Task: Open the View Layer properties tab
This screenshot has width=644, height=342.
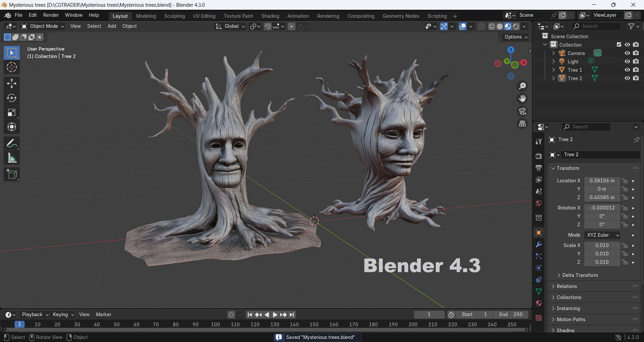Action: coord(539,180)
